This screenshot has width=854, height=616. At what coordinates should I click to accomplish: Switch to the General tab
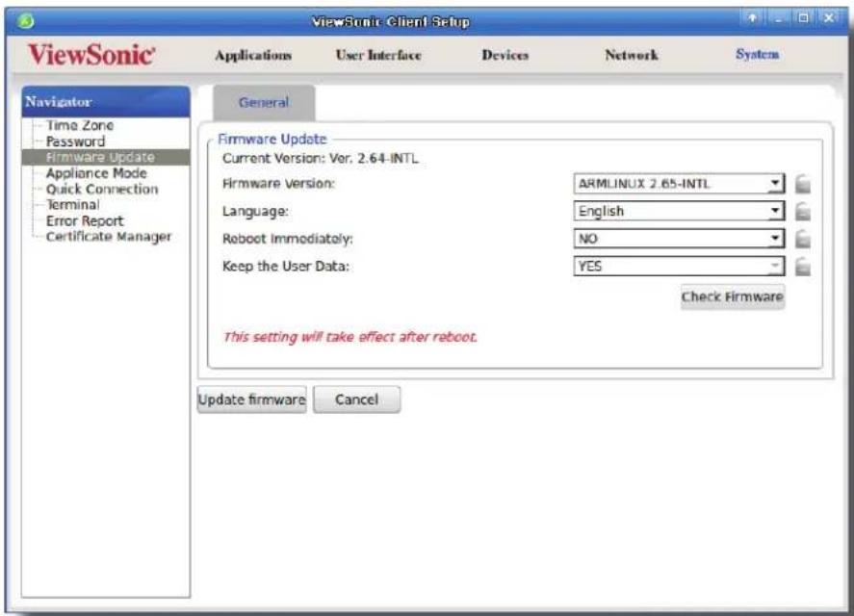pos(264,102)
